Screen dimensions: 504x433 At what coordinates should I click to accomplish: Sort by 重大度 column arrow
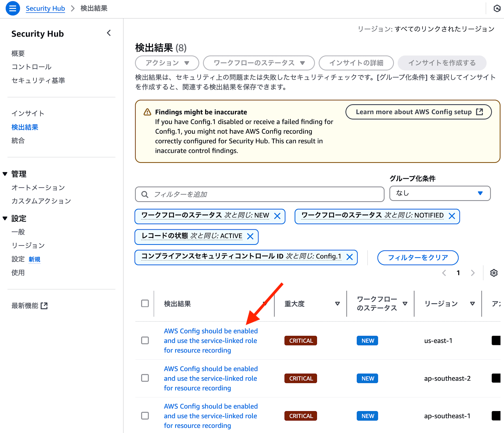click(x=337, y=304)
